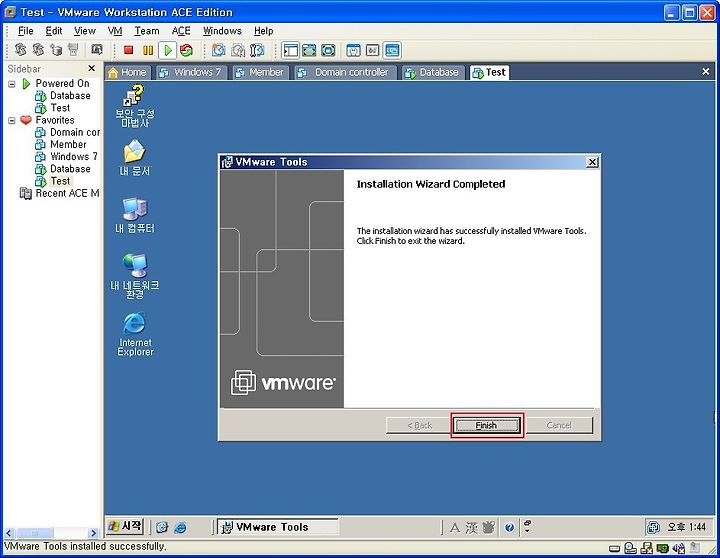
Task: Select the My Network Places desktop icon
Action: tap(135, 276)
